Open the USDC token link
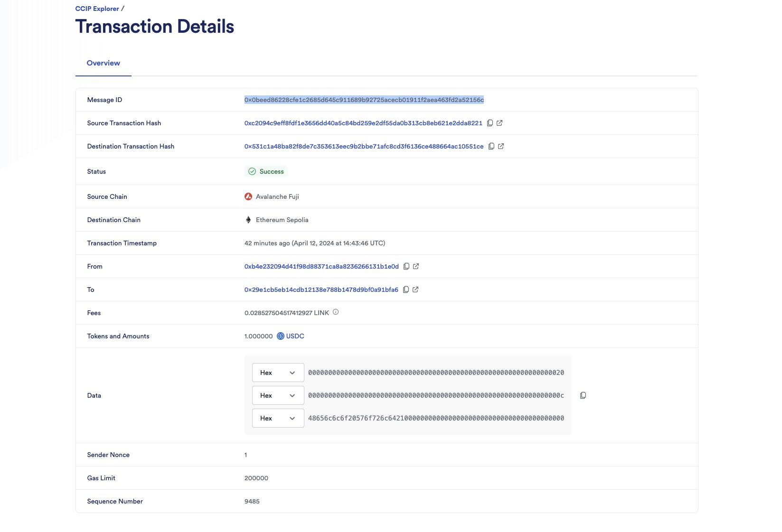Image resolution: width=782 pixels, height=532 pixels. coord(294,336)
